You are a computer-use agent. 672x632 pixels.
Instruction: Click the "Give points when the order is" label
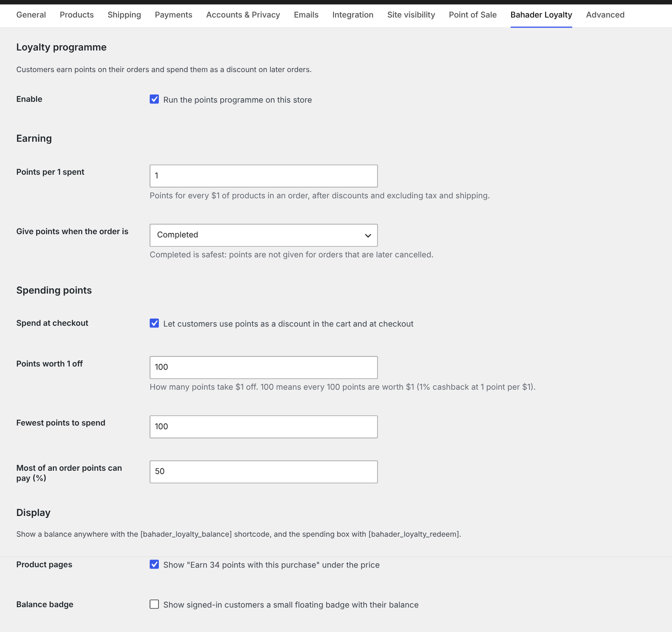tap(72, 231)
